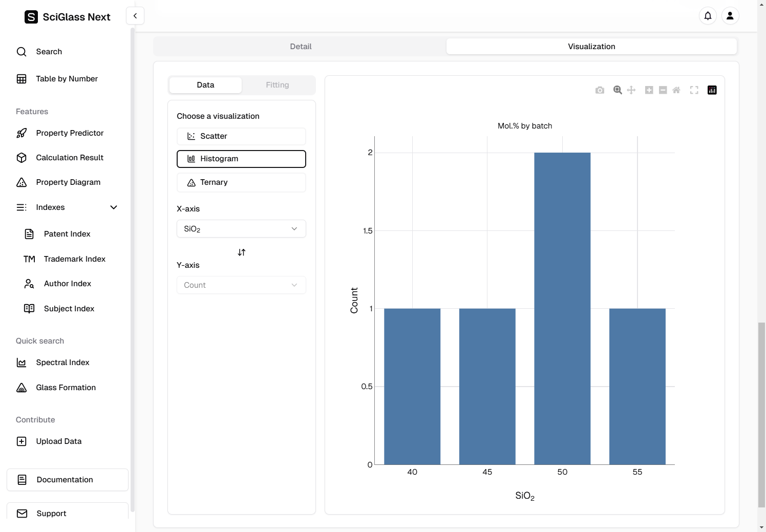Switch to the Detail tab
766x532 pixels.
click(x=301, y=47)
